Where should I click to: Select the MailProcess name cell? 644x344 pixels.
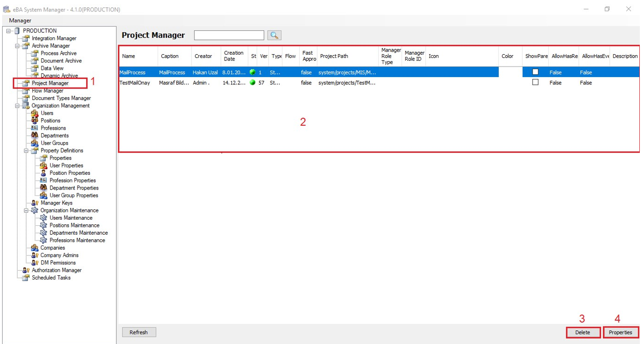click(138, 72)
